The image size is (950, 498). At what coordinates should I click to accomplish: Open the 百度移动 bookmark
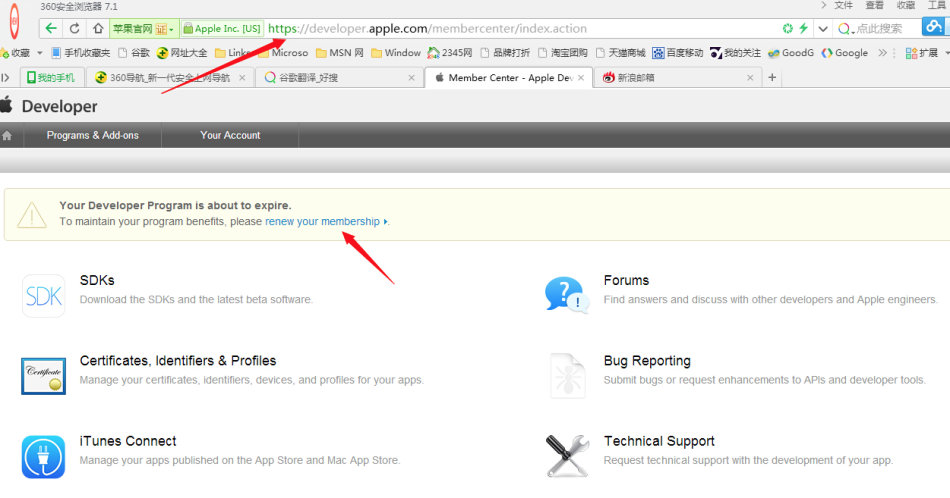coord(677,53)
